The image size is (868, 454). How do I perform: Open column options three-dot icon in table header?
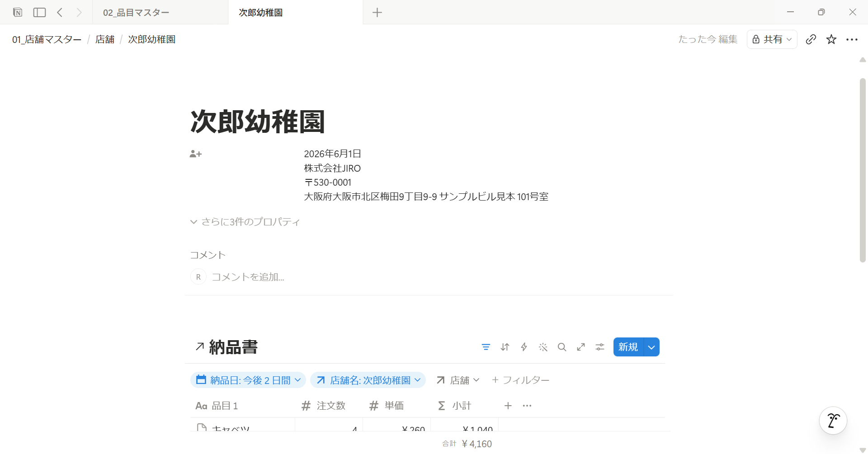pos(527,406)
